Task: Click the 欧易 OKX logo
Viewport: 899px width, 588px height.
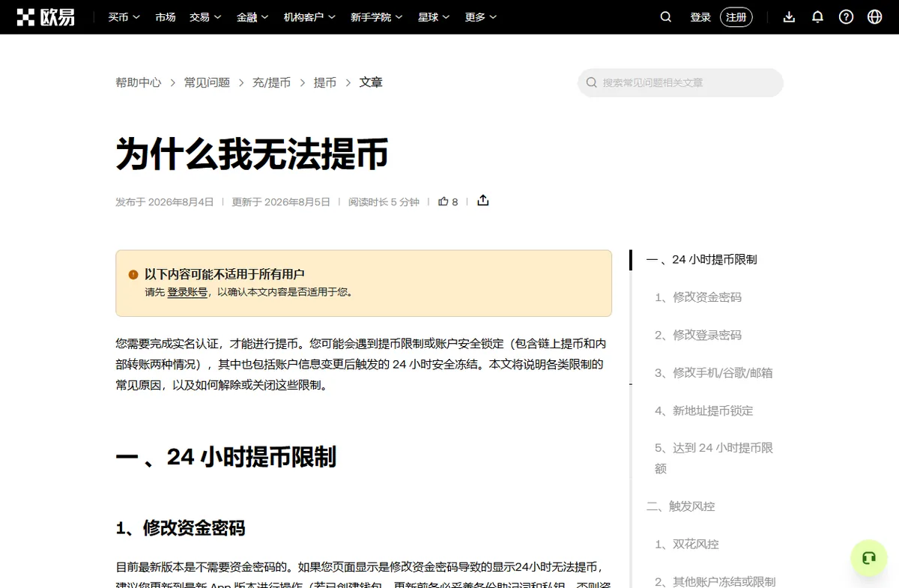Action: pos(46,17)
